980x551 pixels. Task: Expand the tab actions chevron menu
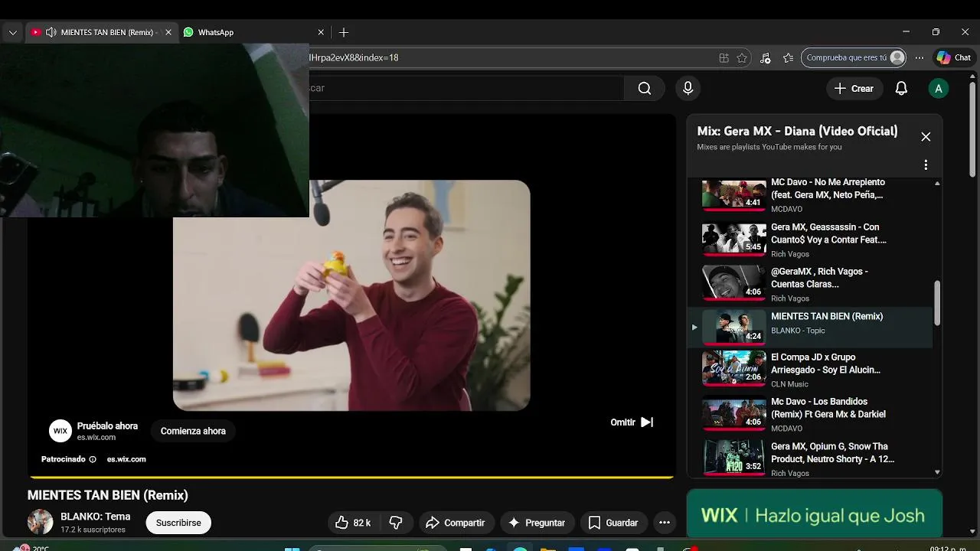point(12,32)
